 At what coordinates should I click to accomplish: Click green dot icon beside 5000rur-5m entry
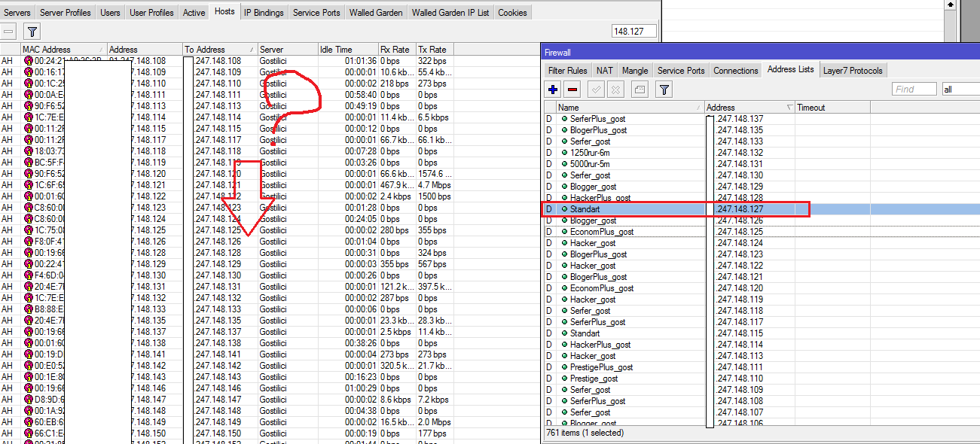(x=564, y=164)
